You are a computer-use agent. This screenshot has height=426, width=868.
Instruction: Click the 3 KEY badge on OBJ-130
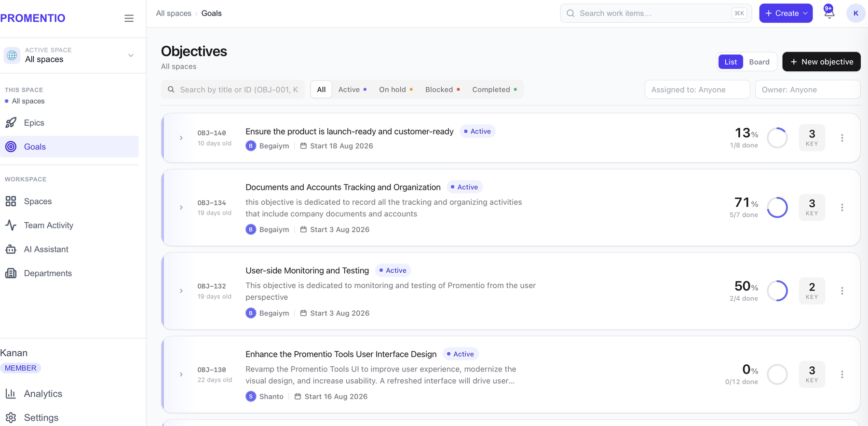(812, 374)
